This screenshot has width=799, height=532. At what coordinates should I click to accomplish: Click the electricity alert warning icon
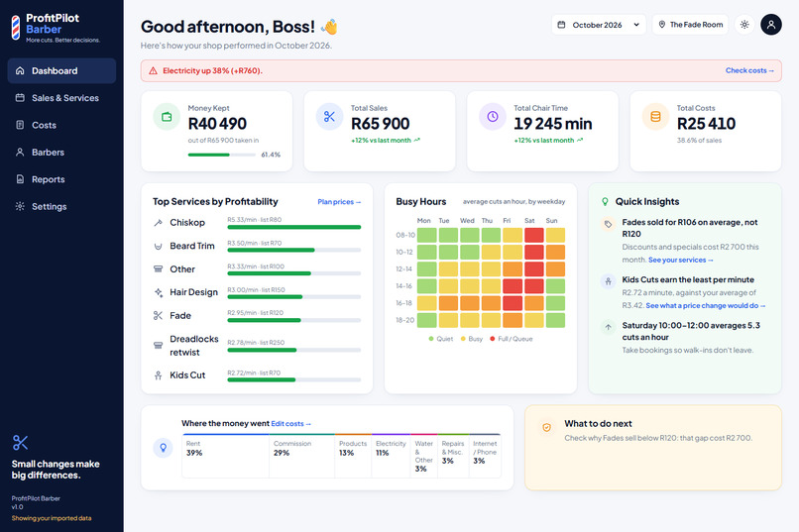153,70
